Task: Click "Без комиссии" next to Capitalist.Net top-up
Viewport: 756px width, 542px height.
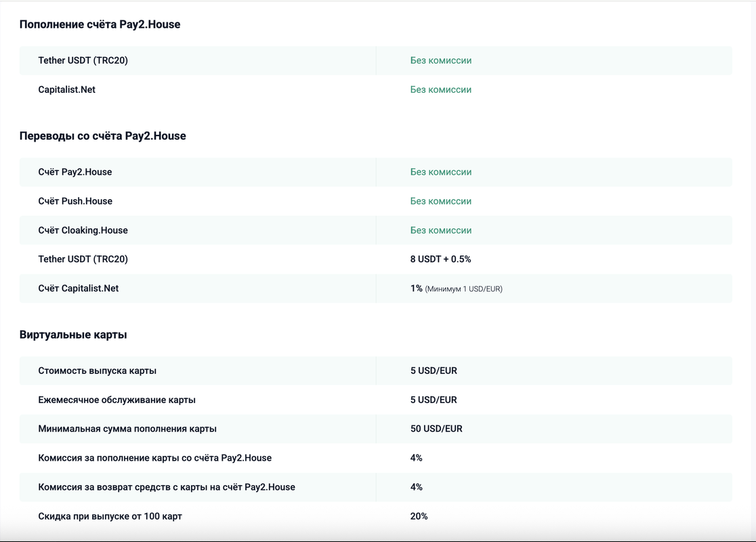Action: coord(440,89)
